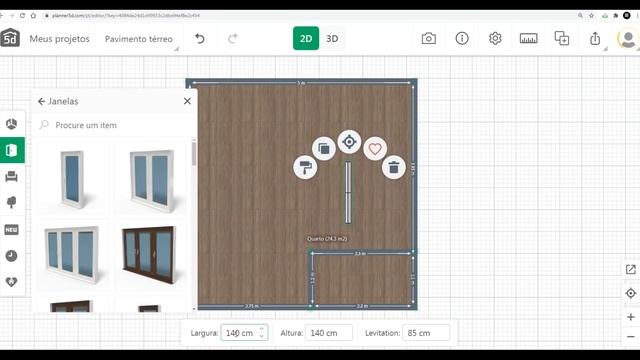Open user profile avatar
Image resolution: width=640 pixels, height=360 pixels.
(x=628, y=39)
